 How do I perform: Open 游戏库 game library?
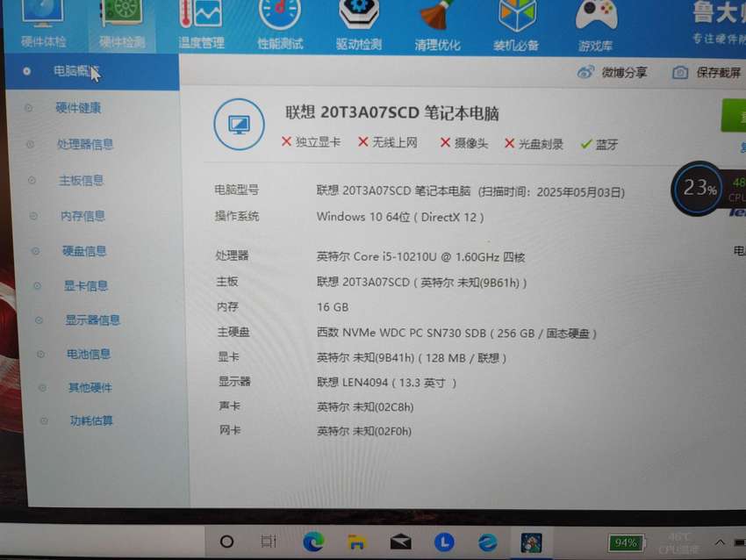coord(595,26)
